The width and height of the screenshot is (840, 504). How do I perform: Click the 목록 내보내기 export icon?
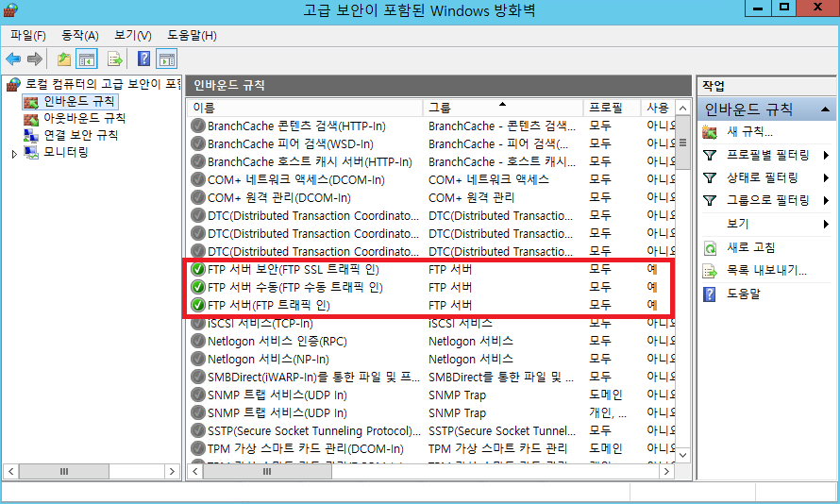click(x=710, y=271)
